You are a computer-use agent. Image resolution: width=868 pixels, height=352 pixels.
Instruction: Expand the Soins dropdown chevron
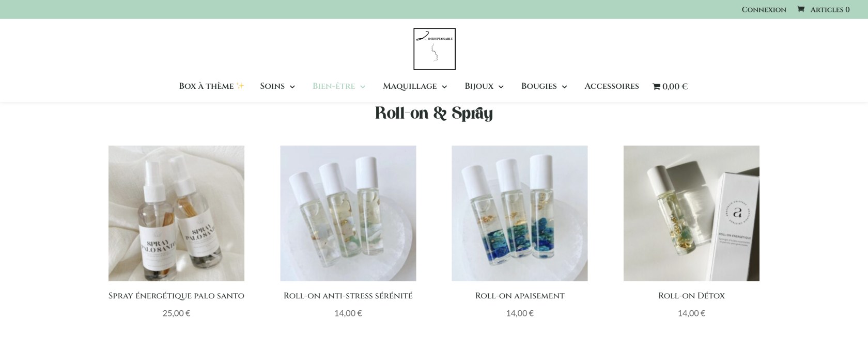pyautogui.click(x=292, y=87)
